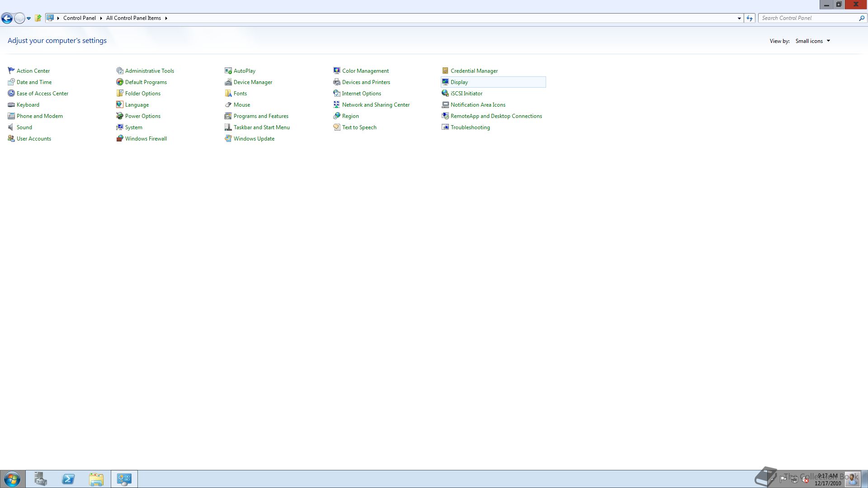The height and width of the screenshot is (488, 868).
Task: Click the Programs and Features icon
Action: tap(228, 116)
